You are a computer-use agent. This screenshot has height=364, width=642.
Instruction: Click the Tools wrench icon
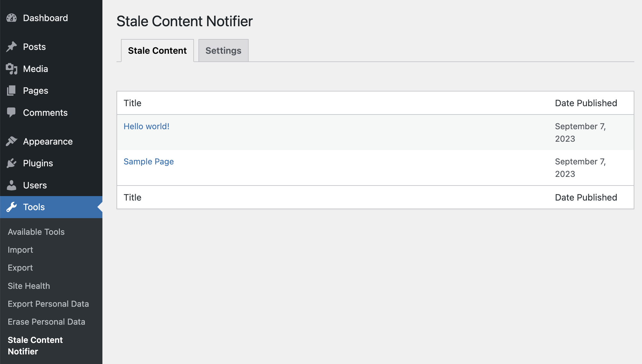[x=12, y=207]
